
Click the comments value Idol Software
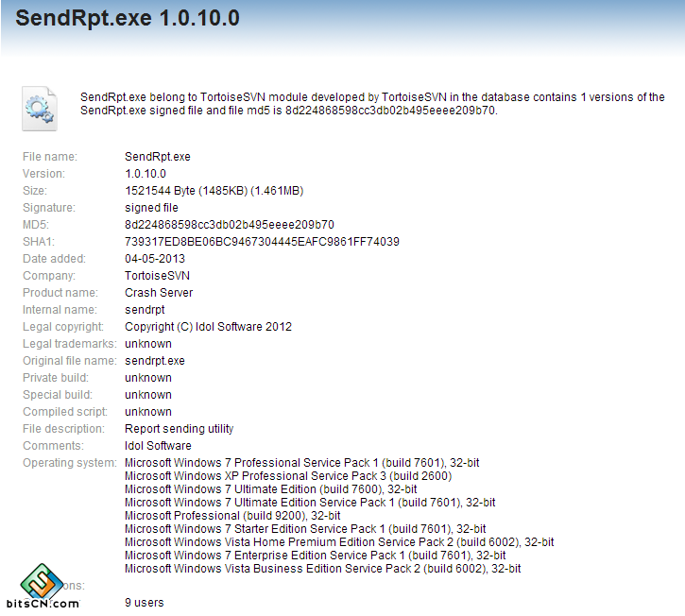click(158, 446)
